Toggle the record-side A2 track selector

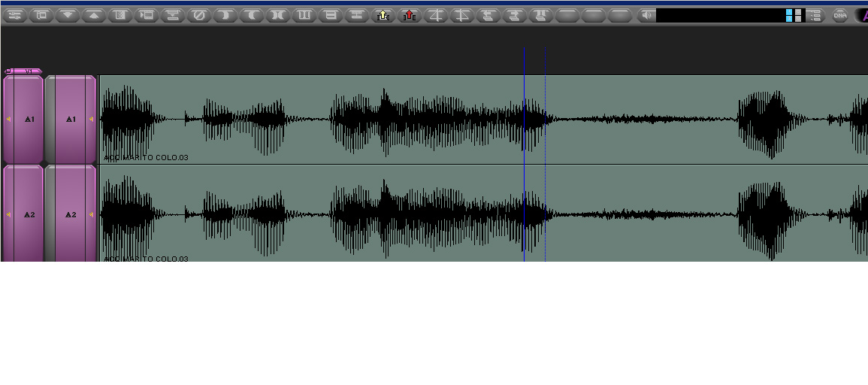(71, 214)
